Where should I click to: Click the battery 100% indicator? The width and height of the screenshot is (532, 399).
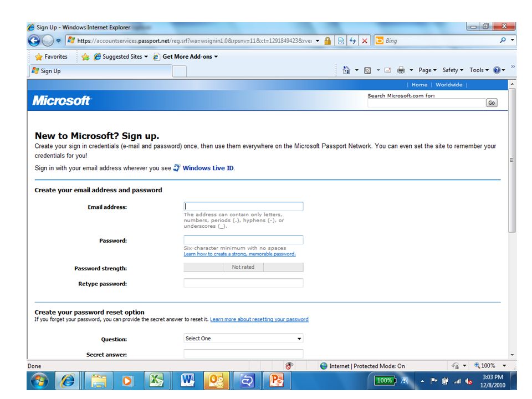click(385, 381)
